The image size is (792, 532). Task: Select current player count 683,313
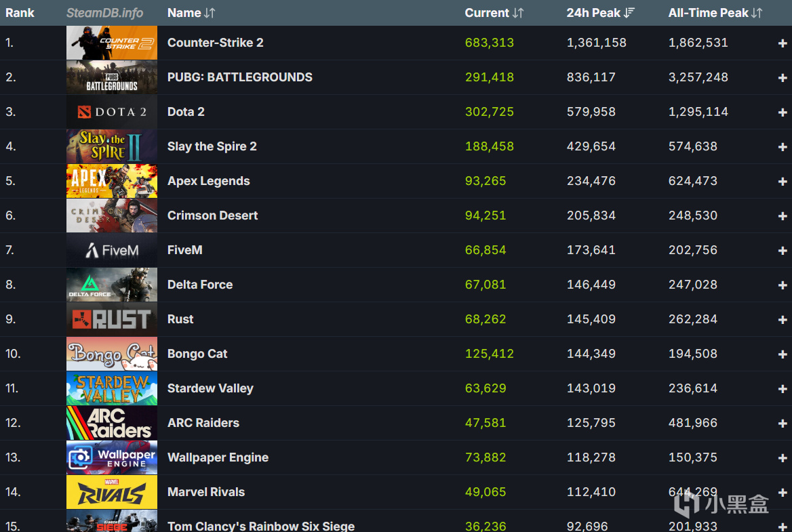tap(490, 43)
